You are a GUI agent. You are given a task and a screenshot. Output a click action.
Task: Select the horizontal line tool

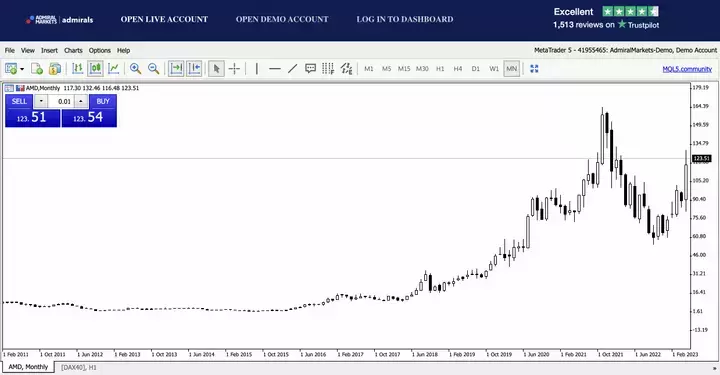(x=275, y=69)
